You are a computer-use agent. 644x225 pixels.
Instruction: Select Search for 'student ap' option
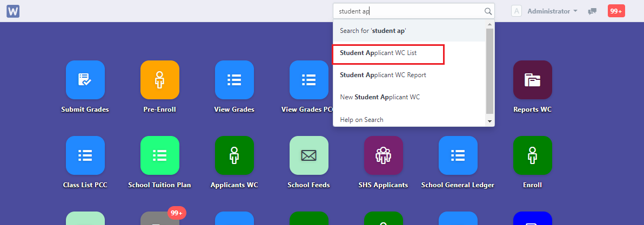(x=410, y=31)
